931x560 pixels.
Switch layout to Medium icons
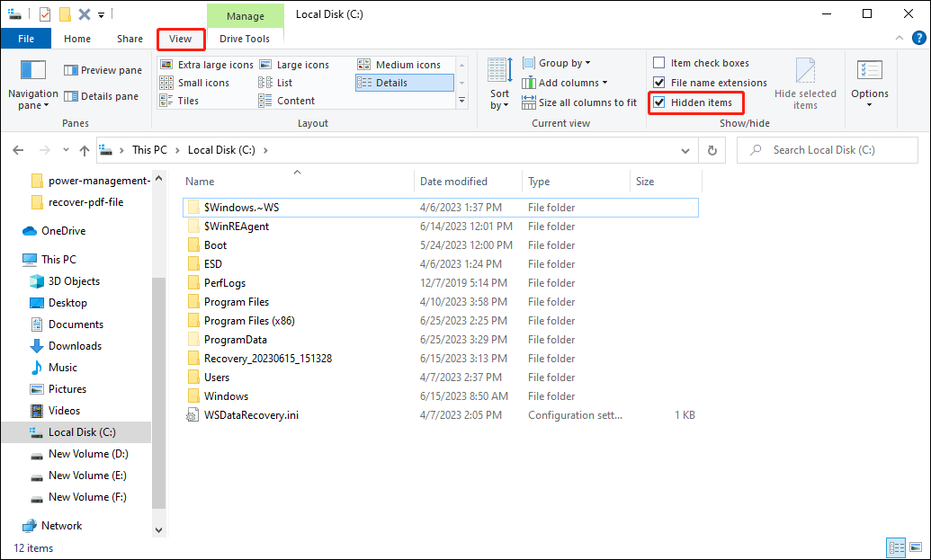[399, 65]
